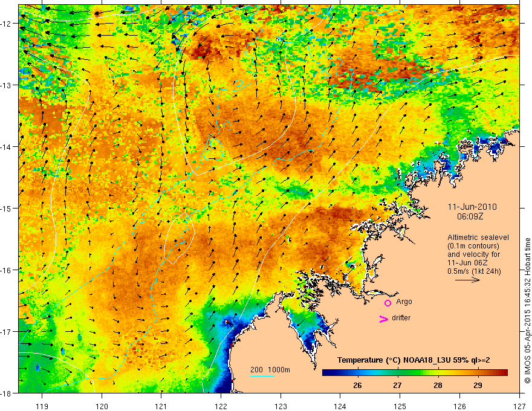The image size is (532, 411).
Task: Click the IMOS copyright timestamp text
Action: point(527,311)
